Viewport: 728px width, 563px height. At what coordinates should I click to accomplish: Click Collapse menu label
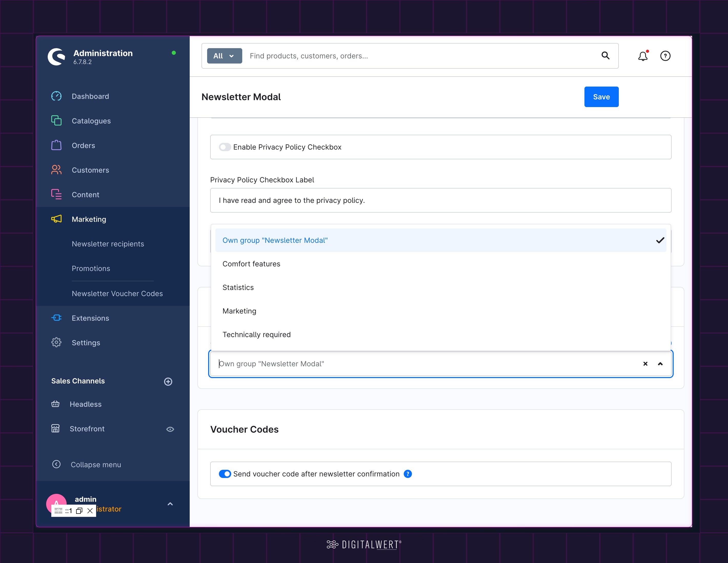pyautogui.click(x=96, y=465)
